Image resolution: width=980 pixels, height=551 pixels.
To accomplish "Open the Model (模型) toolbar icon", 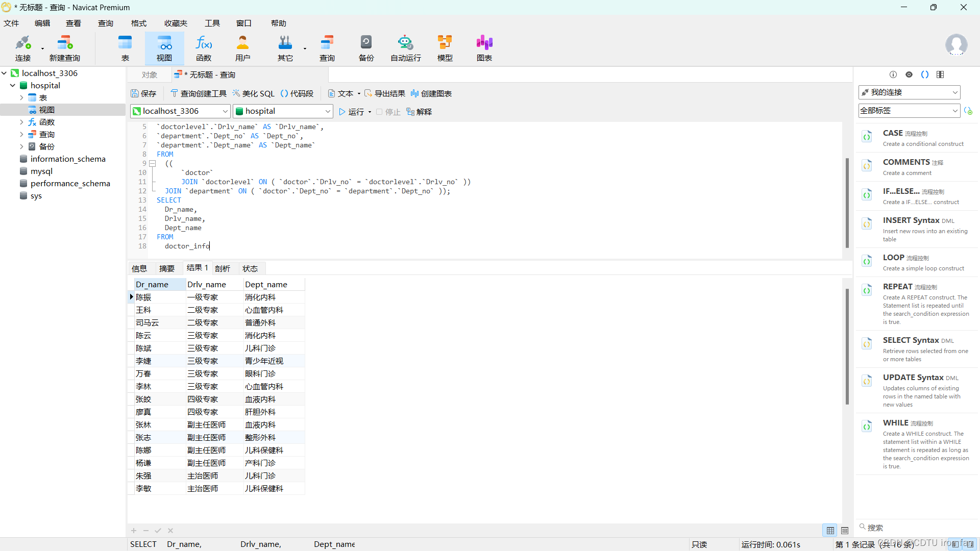I will pyautogui.click(x=445, y=48).
